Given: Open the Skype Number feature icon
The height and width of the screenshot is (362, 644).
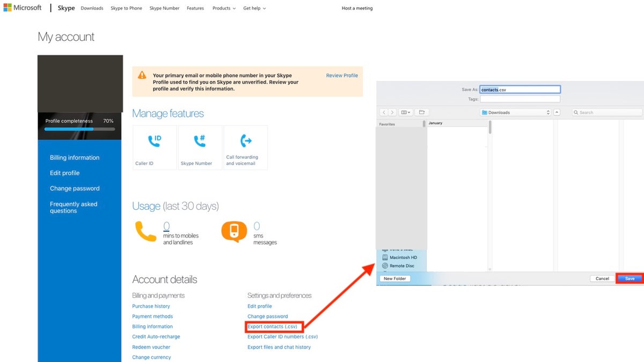Looking at the screenshot, I should (199, 142).
